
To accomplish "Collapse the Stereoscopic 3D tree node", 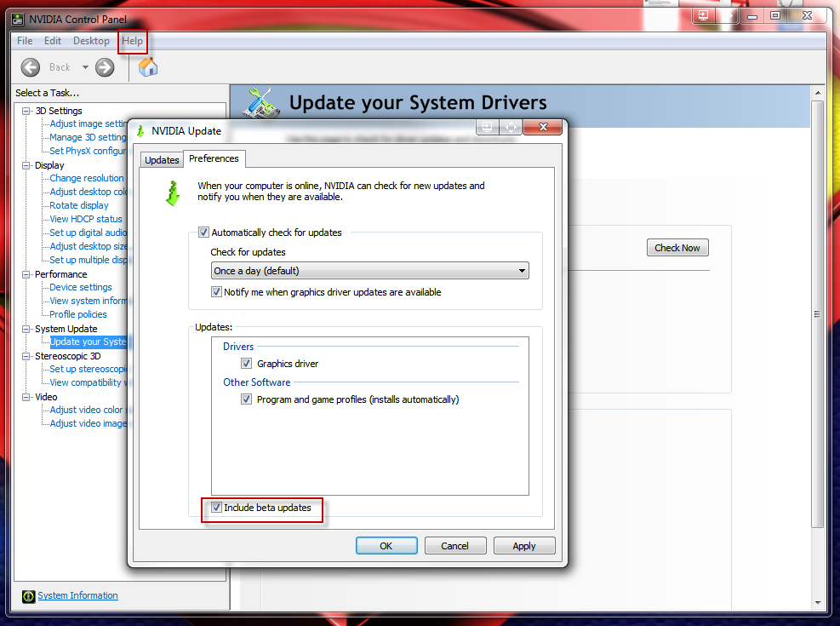I will coord(26,356).
